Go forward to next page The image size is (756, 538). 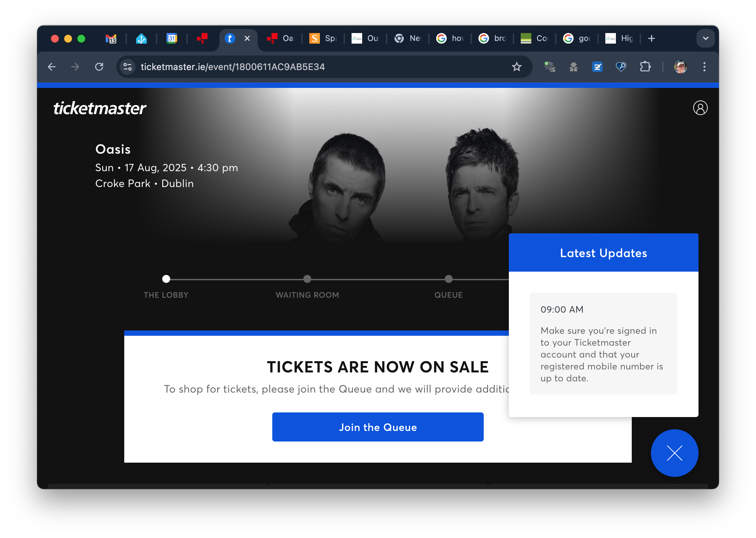pos(75,67)
